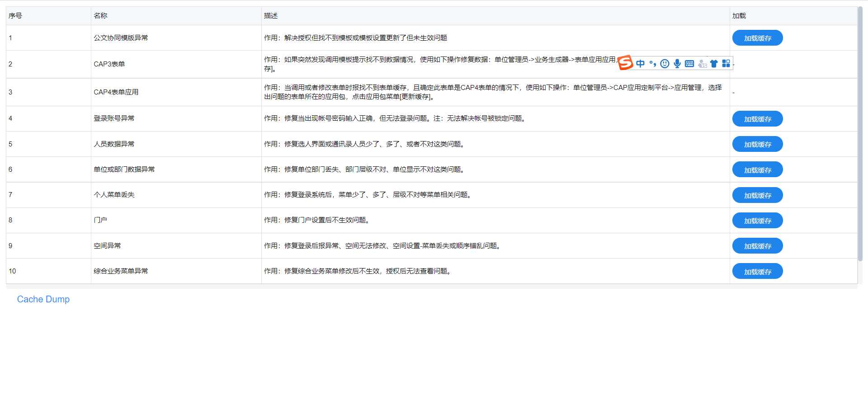868x400 pixels.
Task: Click the Sogou user account icon
Action: [702, 64]
